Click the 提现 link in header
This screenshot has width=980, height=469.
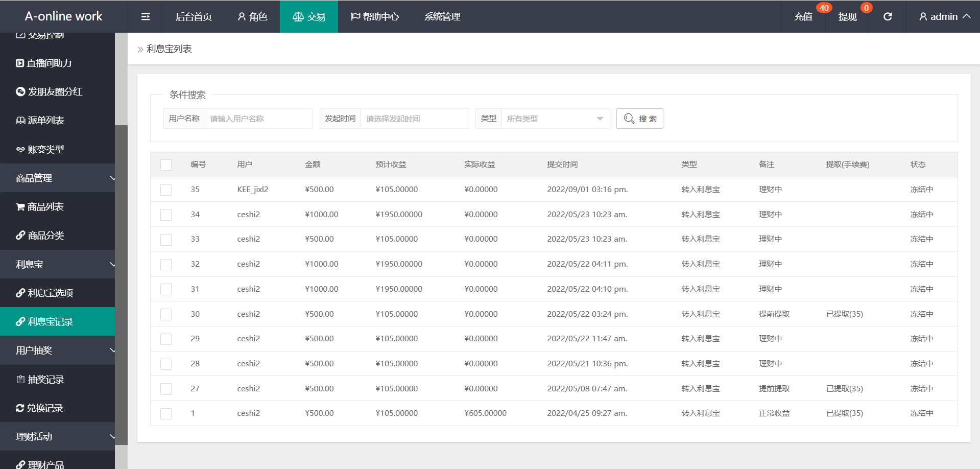pyautogui.click(x=847, y=17)
